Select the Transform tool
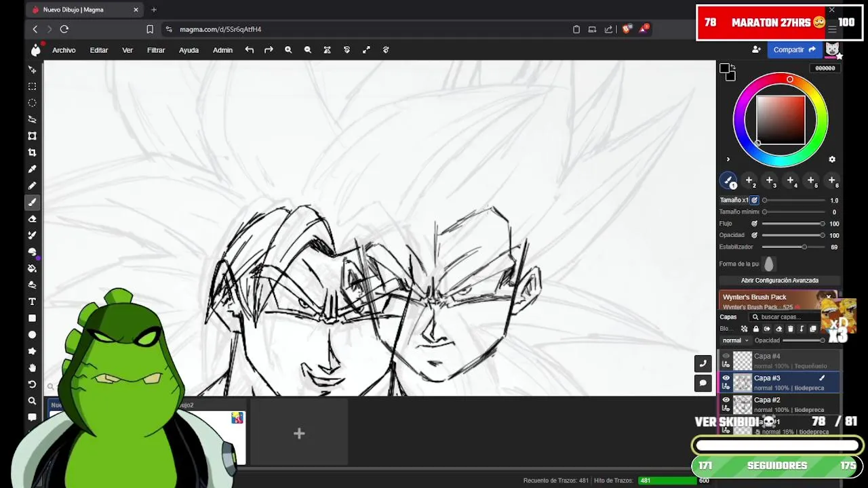 point(32,136)
